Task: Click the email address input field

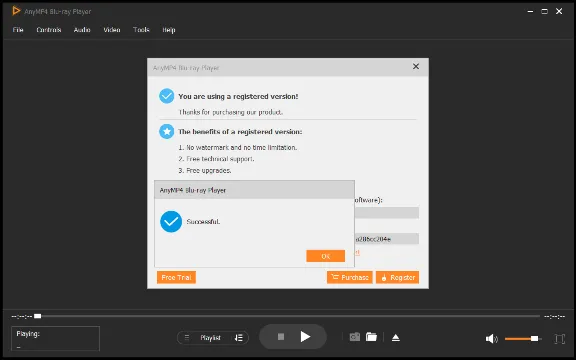Action: click(x=386, y=213)
